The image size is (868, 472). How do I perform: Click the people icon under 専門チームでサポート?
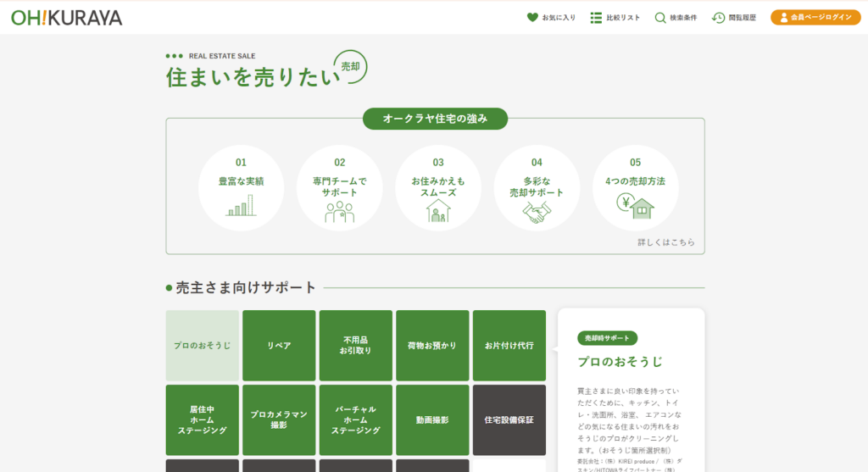tap(339, 211)
